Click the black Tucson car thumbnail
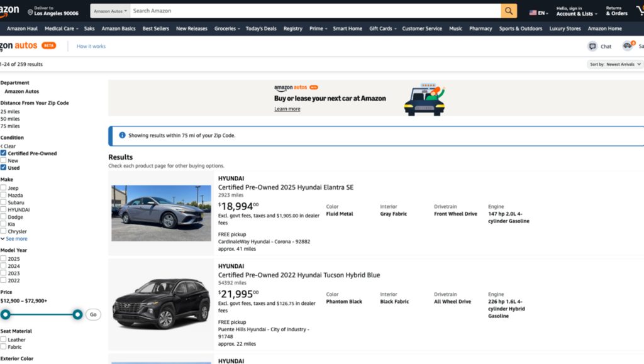Screen dimensions: 644x364 point(161,304)
